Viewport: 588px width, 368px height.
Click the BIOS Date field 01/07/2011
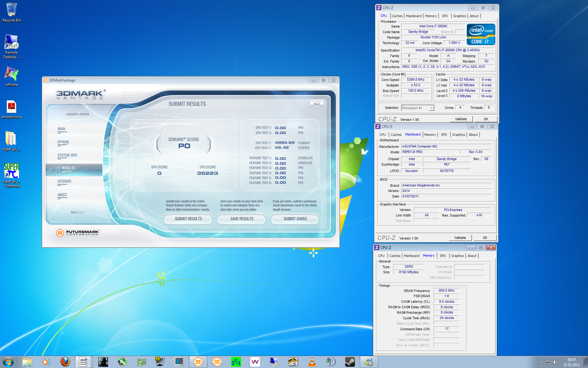click(x=446, y=197)
